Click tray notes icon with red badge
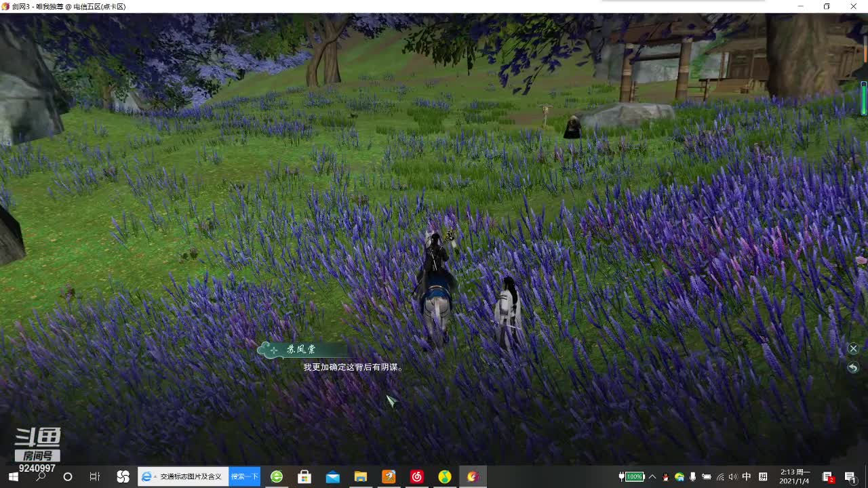868x488 pixels. coord(828,477)
